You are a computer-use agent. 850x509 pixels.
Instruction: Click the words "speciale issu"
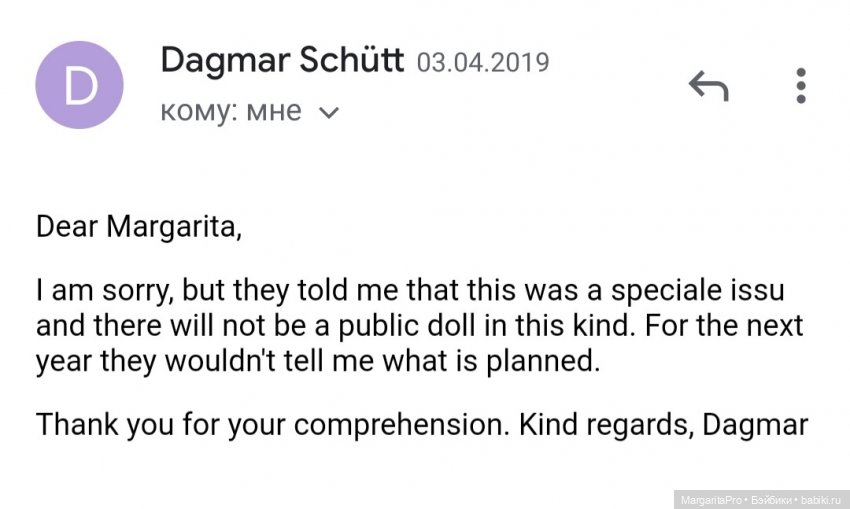coord(712,293)
